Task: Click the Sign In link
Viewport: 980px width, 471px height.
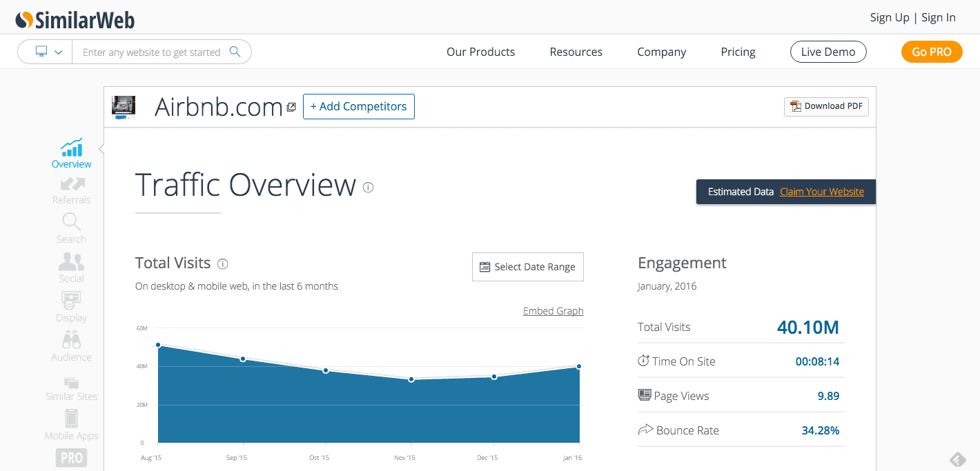Action: click(939, 18)
